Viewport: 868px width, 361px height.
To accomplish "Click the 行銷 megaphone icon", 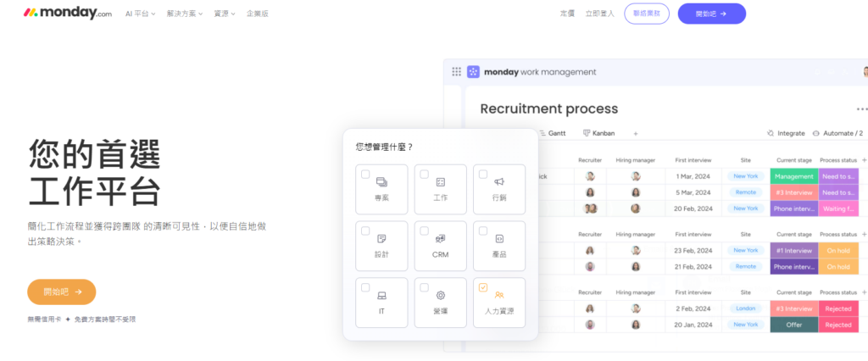I will 499,181.
